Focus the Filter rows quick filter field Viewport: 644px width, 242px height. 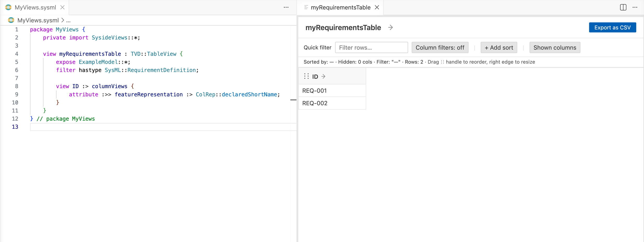(371, 48)
